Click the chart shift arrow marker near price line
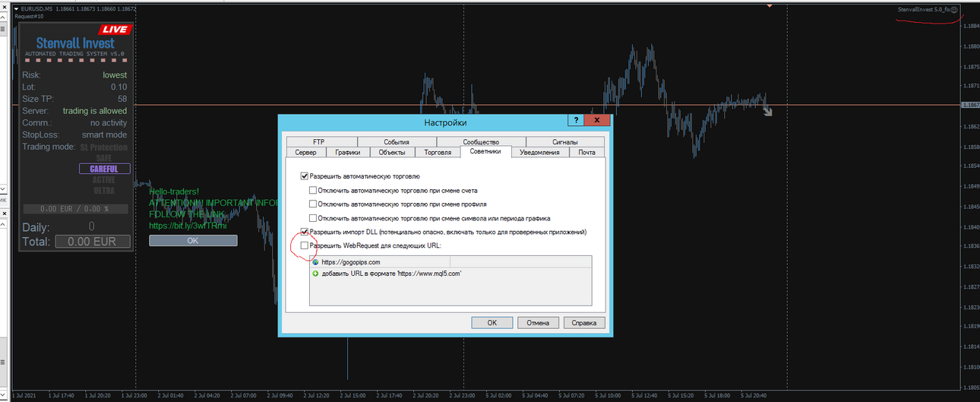This screenshot has width=980, height=402. pos(768,111)
